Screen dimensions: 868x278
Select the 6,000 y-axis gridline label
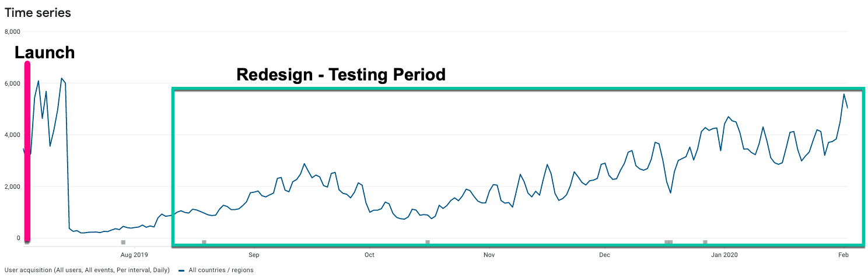[x=12, y=83]
